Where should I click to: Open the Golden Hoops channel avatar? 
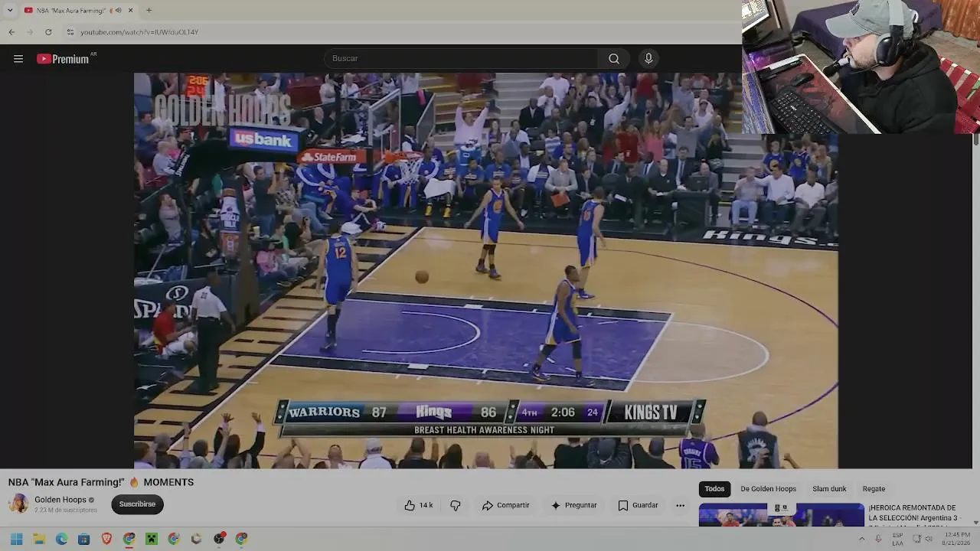[18, 504]
